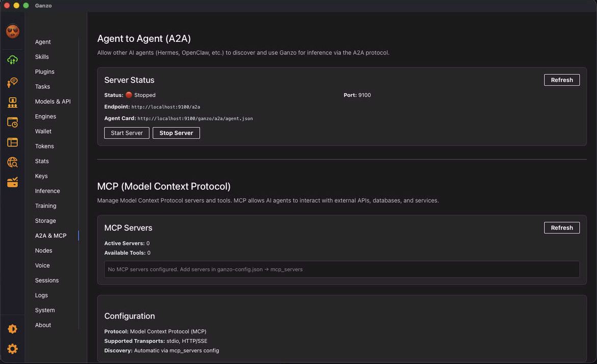Select System in the sidebar

(x=44, y=310)
